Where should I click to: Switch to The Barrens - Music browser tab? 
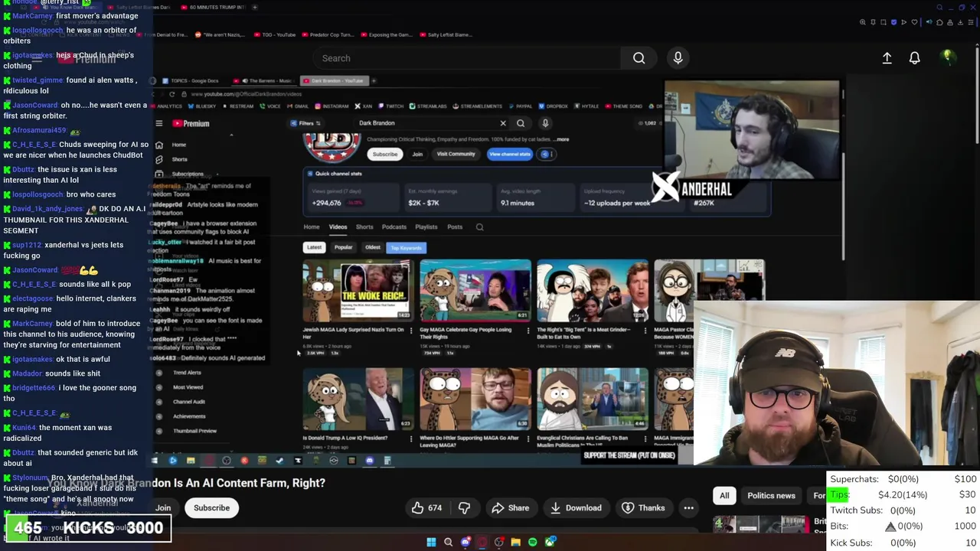pos(263,80)
